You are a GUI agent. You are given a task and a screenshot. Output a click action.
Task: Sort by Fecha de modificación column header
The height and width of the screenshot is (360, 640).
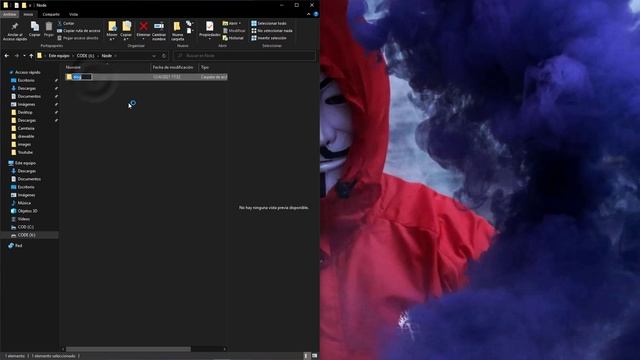click(173, 67)
